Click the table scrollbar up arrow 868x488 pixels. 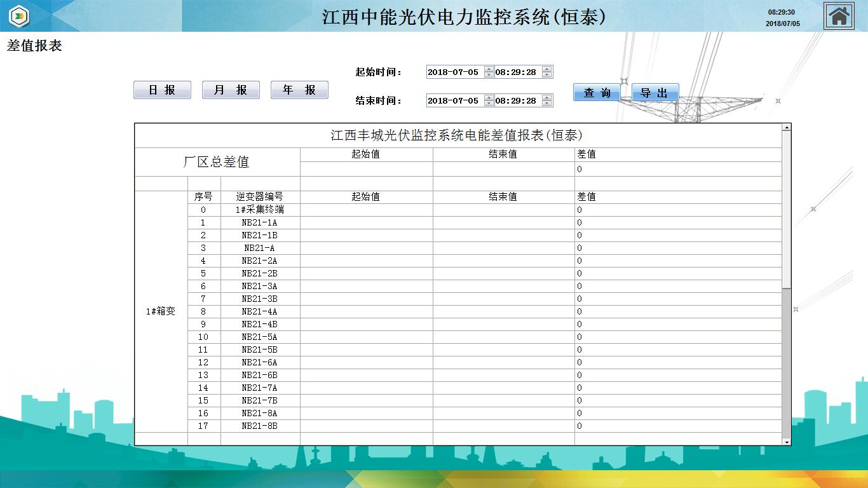pos(787,128)
